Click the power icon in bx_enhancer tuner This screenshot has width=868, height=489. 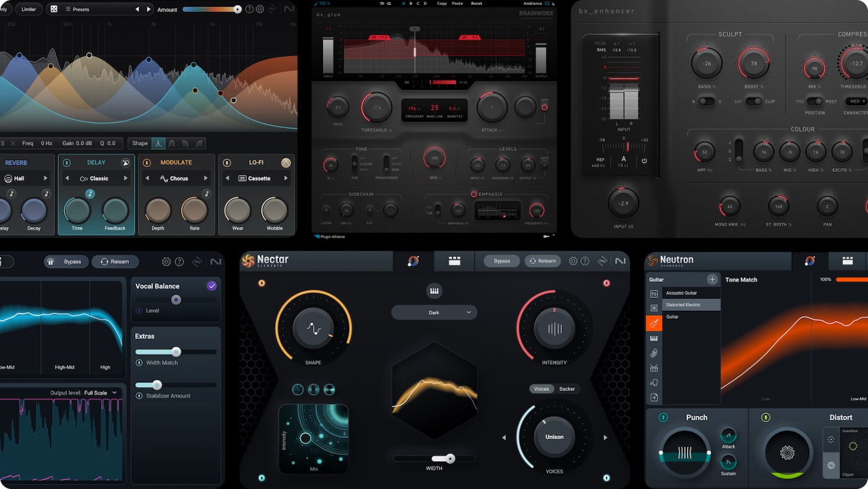tap(644, 160)
